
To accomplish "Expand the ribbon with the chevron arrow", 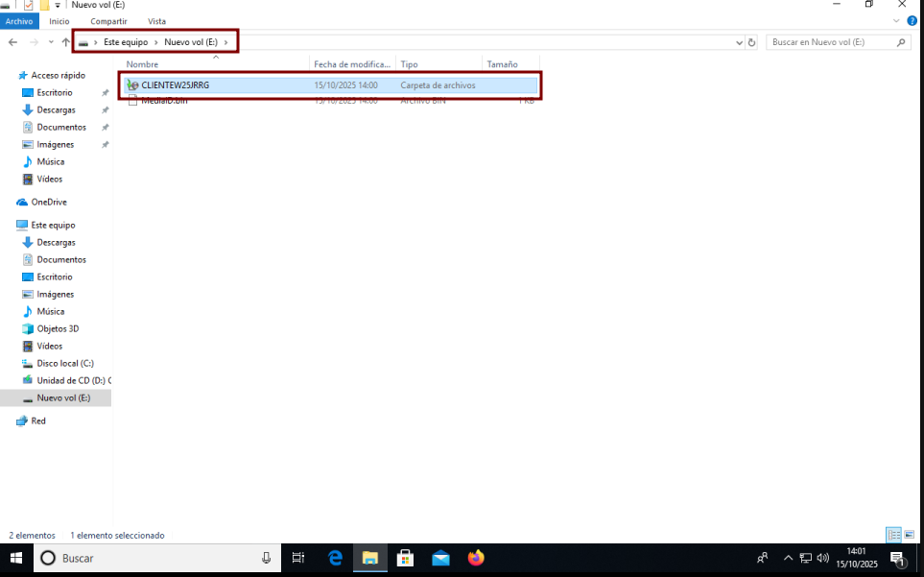I will (x=896, y=21).
